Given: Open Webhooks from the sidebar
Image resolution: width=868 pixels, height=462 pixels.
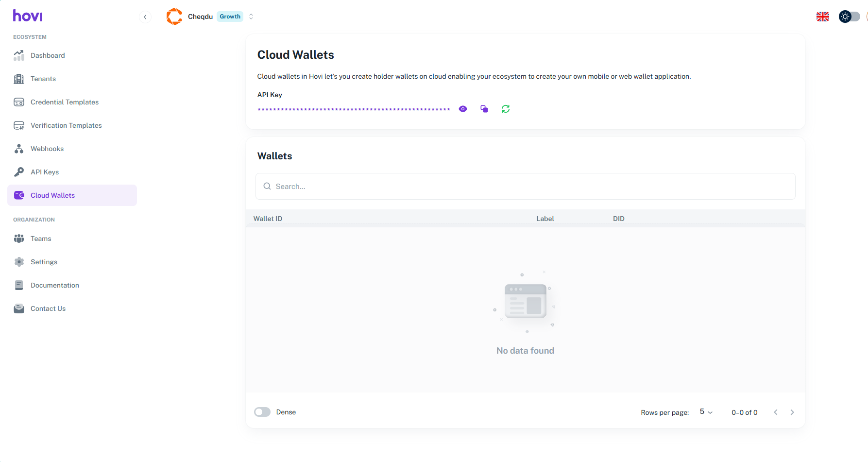Looking at the screenshot, I should tap(47, 149).
